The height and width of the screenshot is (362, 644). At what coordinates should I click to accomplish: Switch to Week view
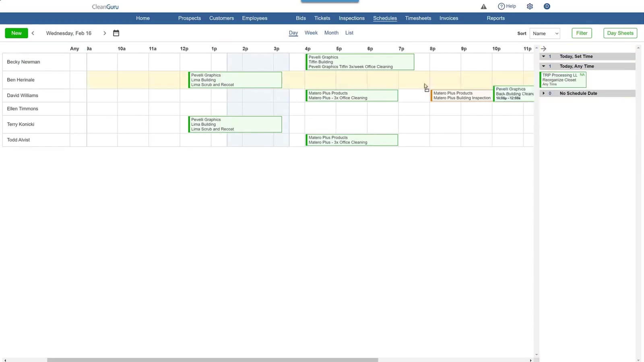coord(311,33)
